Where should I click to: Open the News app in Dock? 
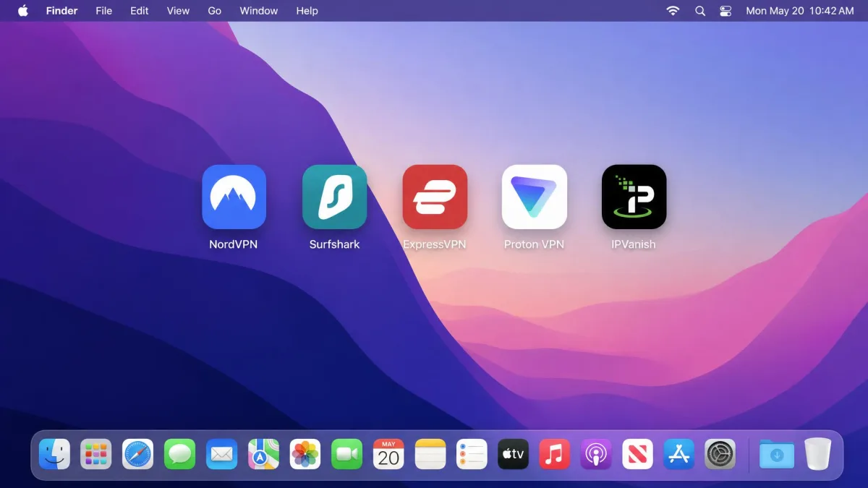pos(638,454)
